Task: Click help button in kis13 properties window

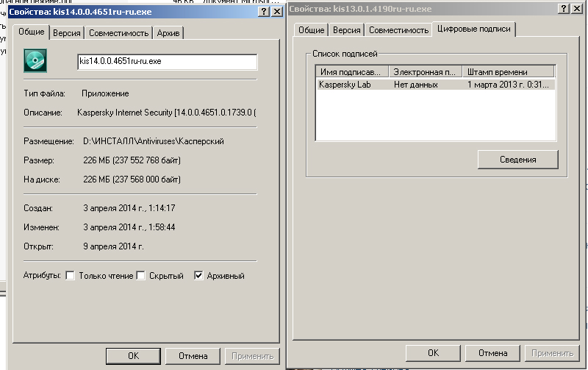Action: click(x=564, y=9)
